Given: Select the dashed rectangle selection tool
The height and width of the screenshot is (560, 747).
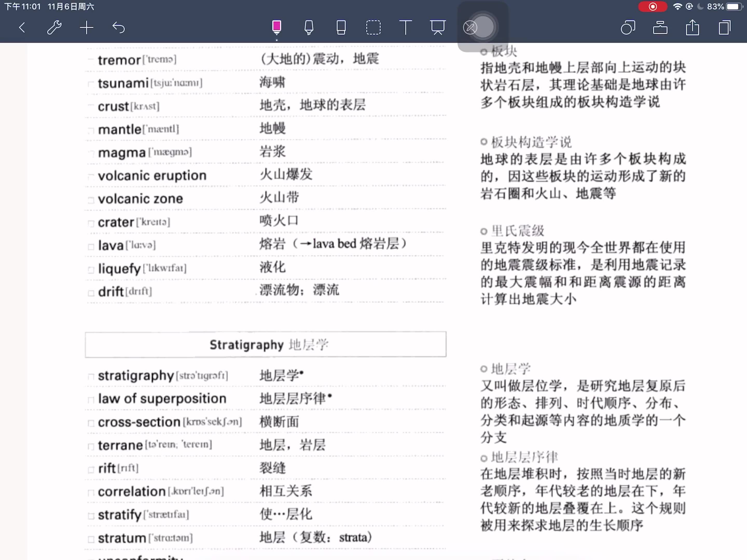Looking at the screenshot, I should click(x=373, y=27).
